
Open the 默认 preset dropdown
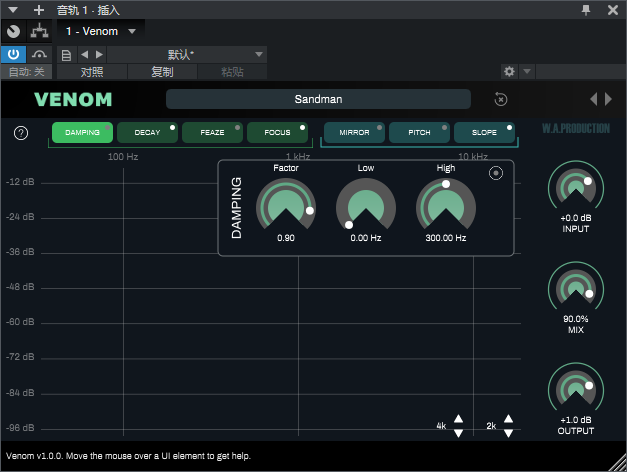point(187,54)
